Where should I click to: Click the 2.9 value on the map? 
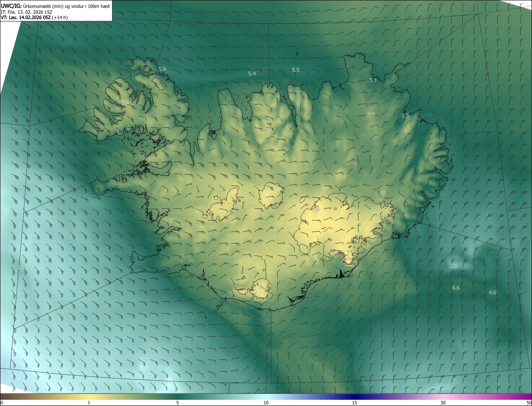(371, 114)
